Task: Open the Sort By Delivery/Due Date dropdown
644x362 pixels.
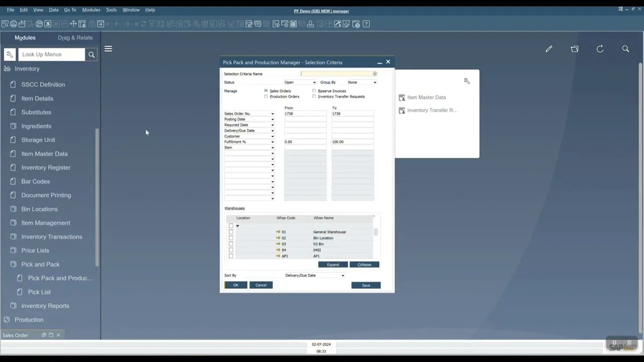Action: [x=314, y=276]
